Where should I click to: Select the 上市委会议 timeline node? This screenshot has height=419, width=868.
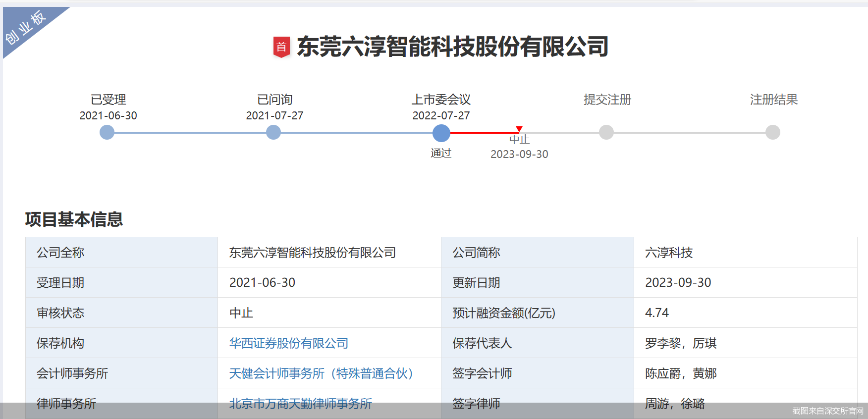pyautogui.click(x=441, y=133)
